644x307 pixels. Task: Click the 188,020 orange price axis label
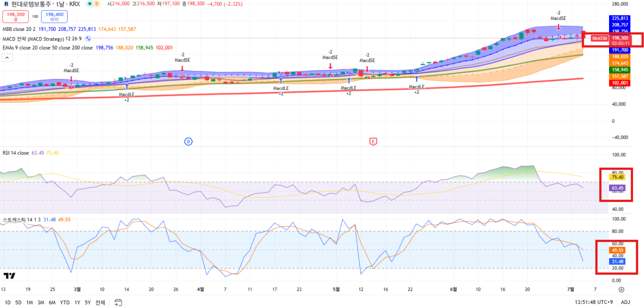click(619, 57)
